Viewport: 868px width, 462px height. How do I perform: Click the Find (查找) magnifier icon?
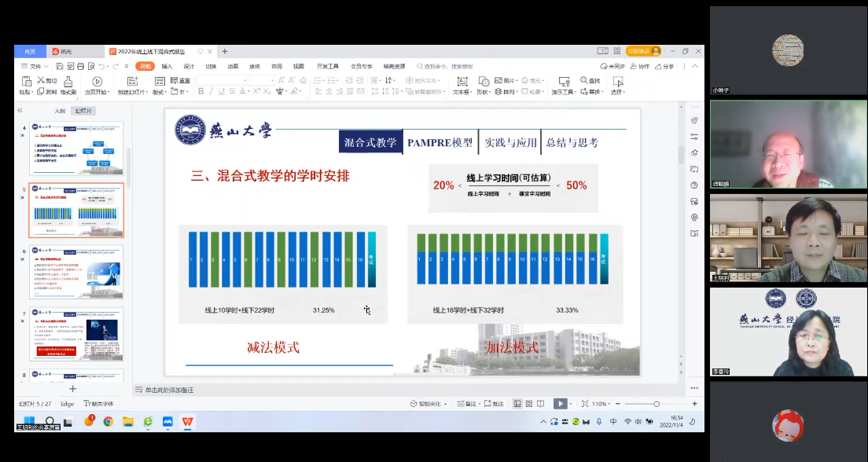(x=583, y=81)
